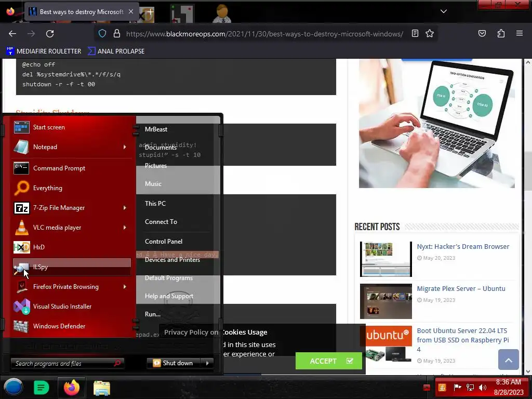Click the Shut down button
Image resolution: width=532 pixels, height=399 pixels.
174,363
